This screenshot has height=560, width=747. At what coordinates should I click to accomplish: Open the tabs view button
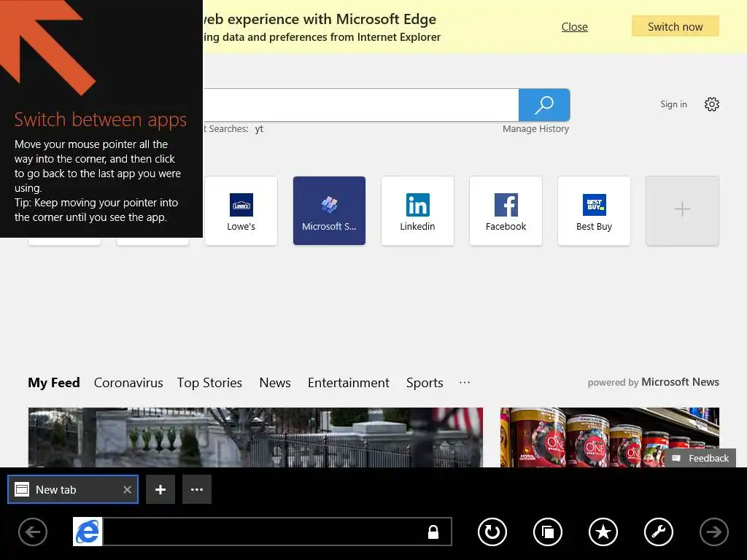[x=548, y=532]
